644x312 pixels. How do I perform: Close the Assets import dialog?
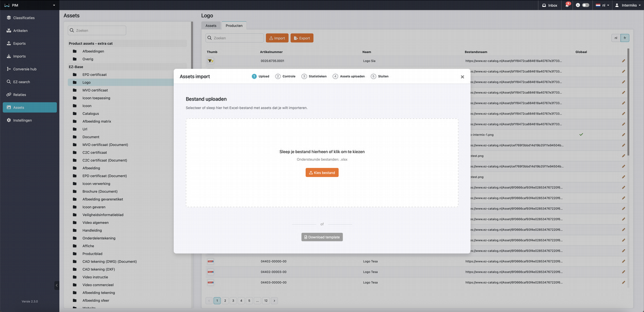[x=462, y=77]
